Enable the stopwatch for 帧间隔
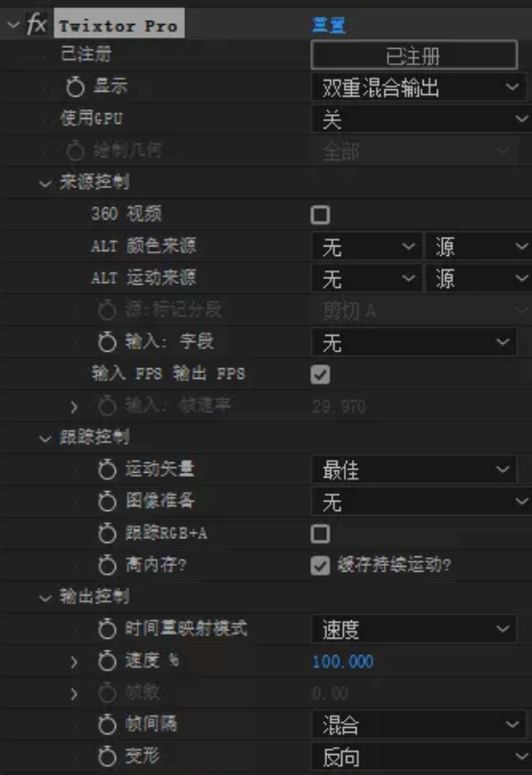Viewport: 532px width, 775px height. point(106,724)
